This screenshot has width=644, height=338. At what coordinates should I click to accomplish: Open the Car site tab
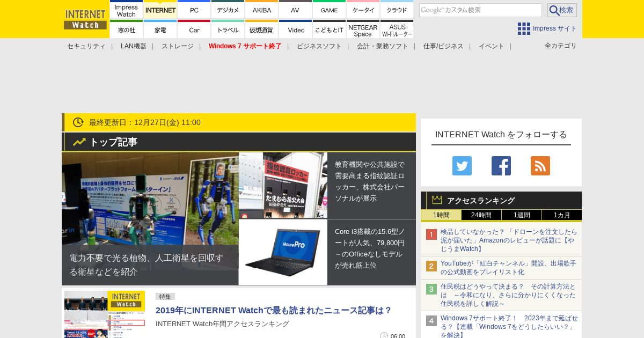(194, 29)
